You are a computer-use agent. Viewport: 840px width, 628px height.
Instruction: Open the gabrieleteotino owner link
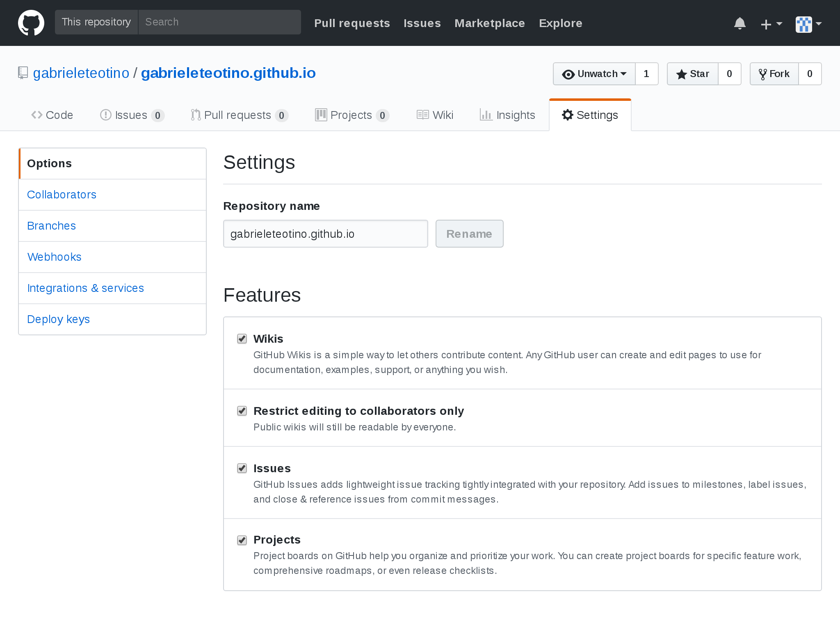[x=81, y=73]
